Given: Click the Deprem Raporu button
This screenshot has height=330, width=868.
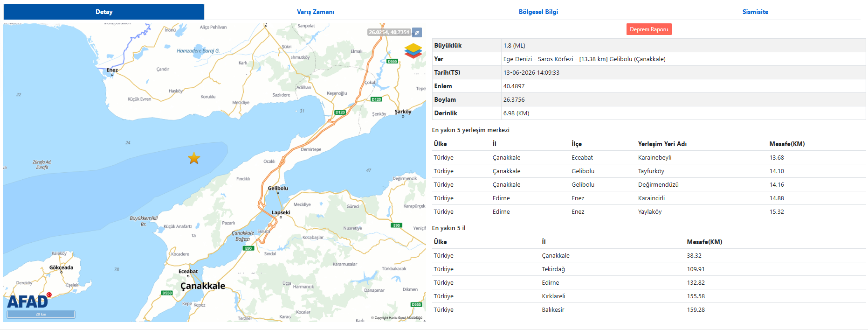Looking at the screenshot, I should 649,29.
